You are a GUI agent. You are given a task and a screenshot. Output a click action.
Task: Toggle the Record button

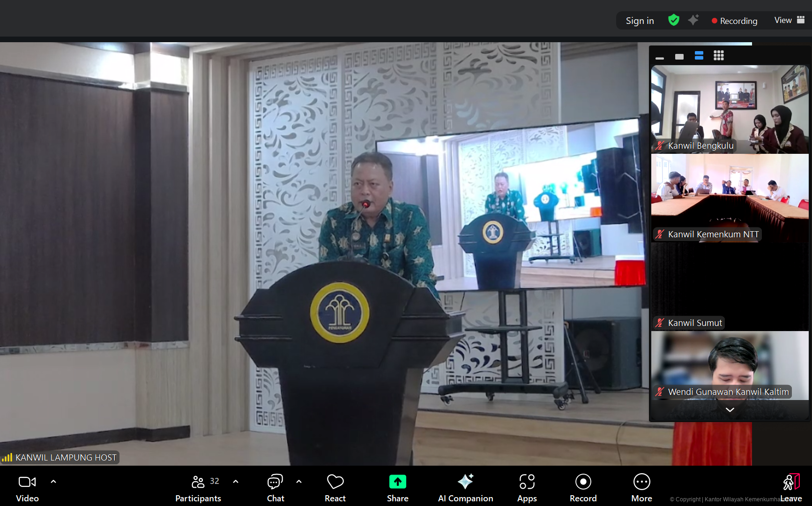(x=583, y=482)
